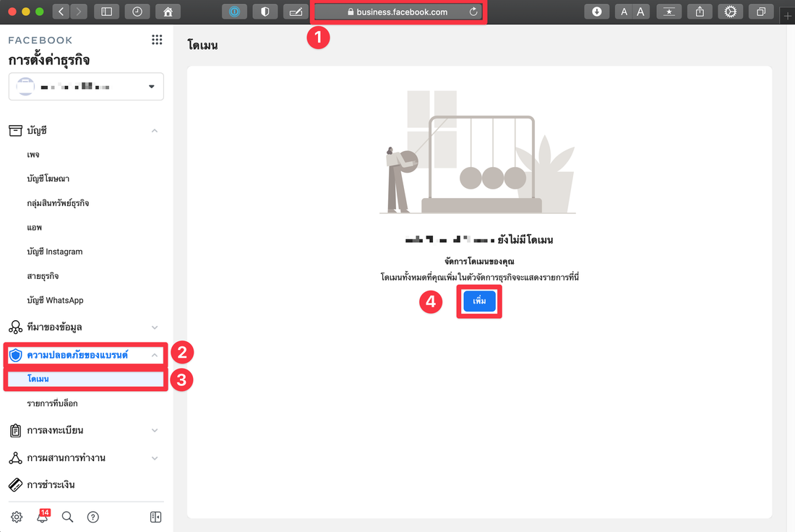
Task: Open the Facebook apps grid menu
Action: [157, 40]
